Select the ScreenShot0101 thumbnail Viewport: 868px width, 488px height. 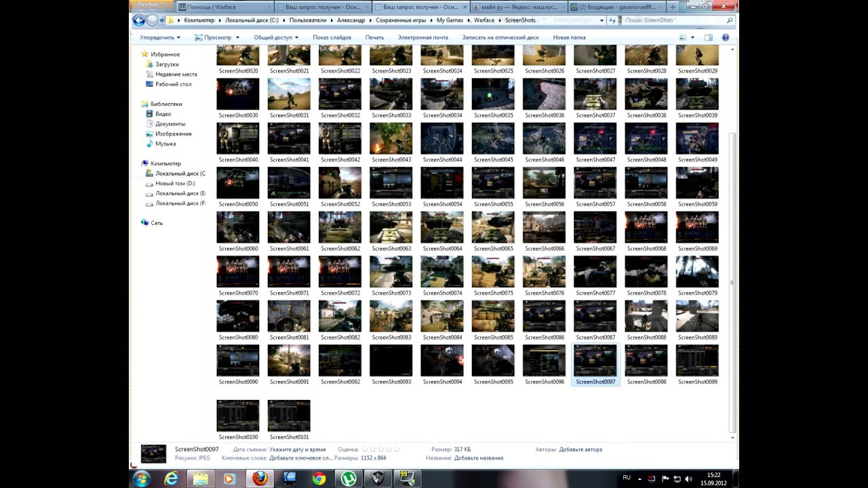click(x=289, y=420)
